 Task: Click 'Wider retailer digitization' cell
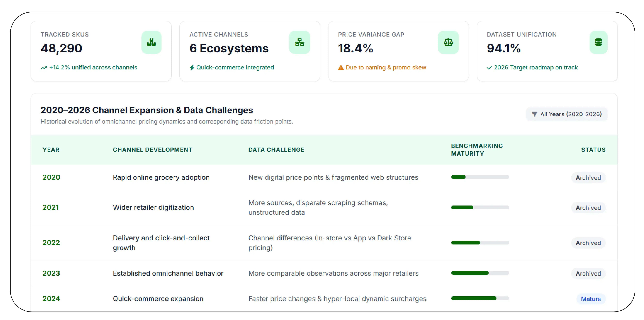point(153,207)
